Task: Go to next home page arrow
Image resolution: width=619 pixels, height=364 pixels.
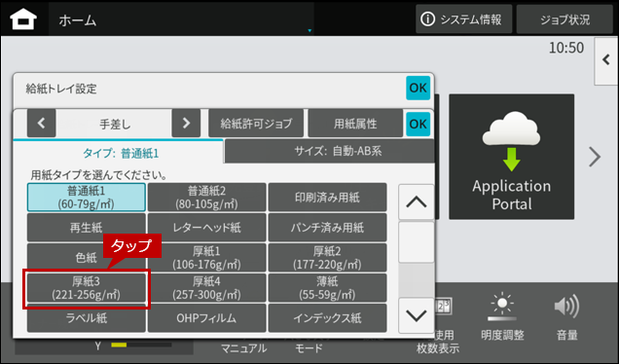Action: pos(595,157)
